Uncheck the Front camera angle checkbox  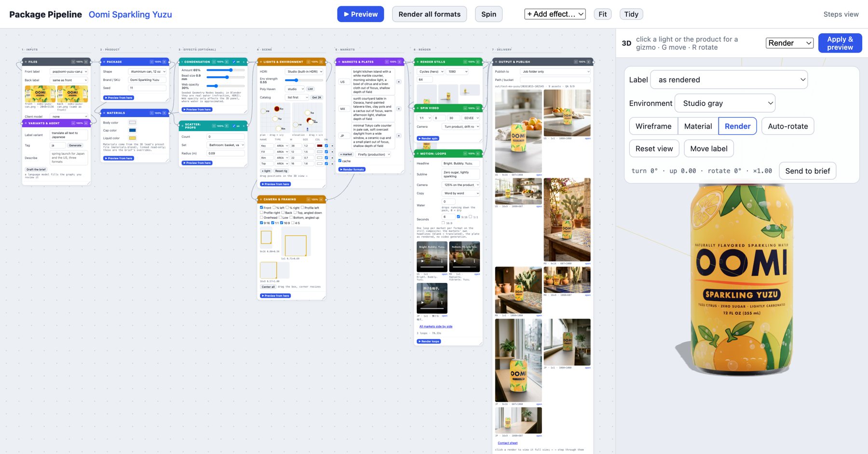pyautogui.click(x=262, y=208)
